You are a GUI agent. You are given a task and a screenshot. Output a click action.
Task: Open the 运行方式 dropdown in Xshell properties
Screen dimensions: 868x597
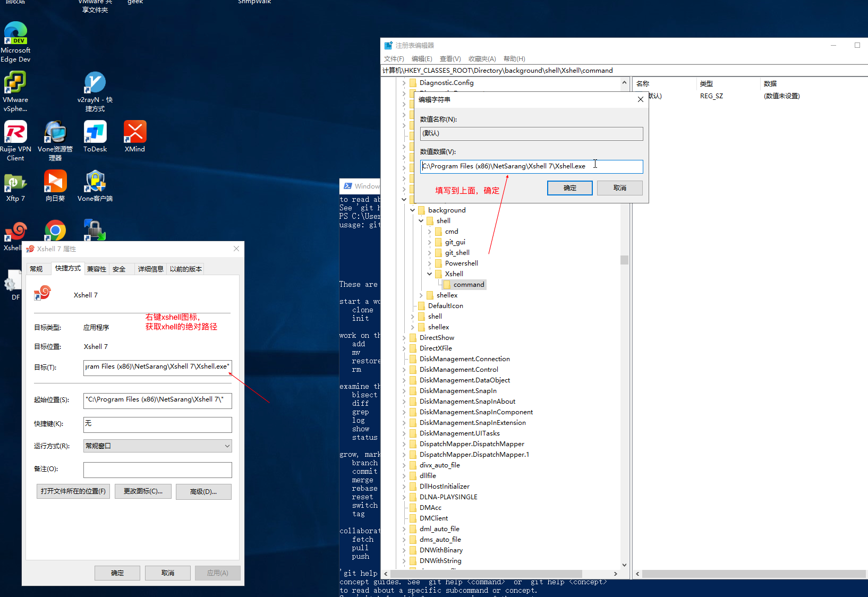tap(158, 446)
